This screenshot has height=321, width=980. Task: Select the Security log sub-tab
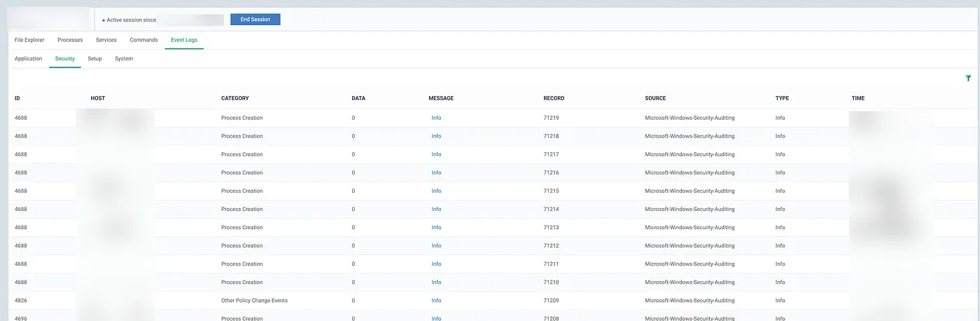tap(65, 59)
